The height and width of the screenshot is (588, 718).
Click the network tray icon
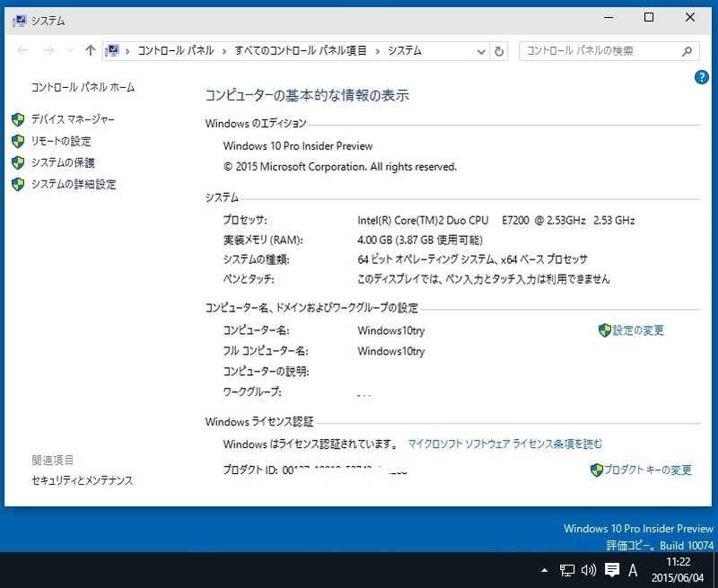coord(567,570)
